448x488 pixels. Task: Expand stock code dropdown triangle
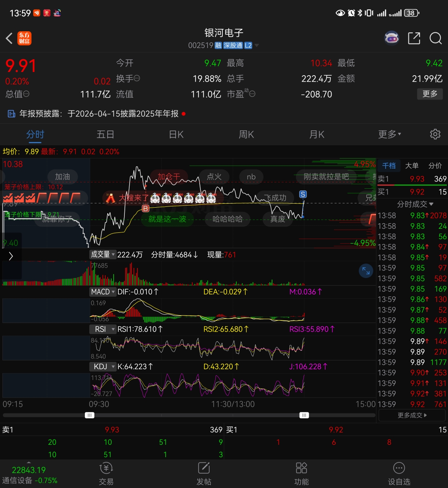pos(257,46)
